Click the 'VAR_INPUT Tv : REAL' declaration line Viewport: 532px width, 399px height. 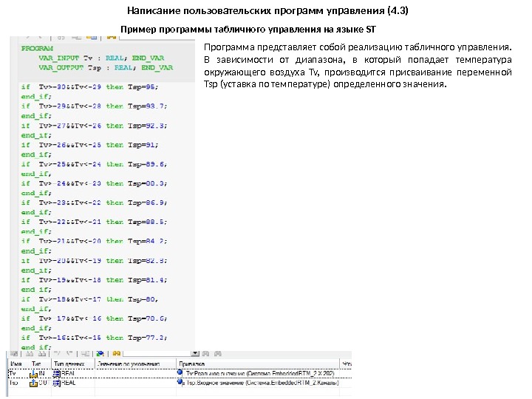101,58
